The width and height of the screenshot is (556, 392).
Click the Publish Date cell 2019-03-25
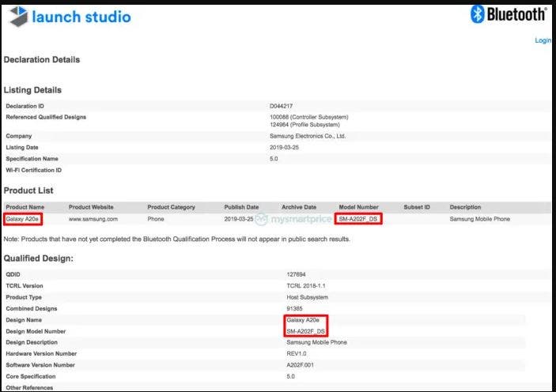click(x=239, y=219)
